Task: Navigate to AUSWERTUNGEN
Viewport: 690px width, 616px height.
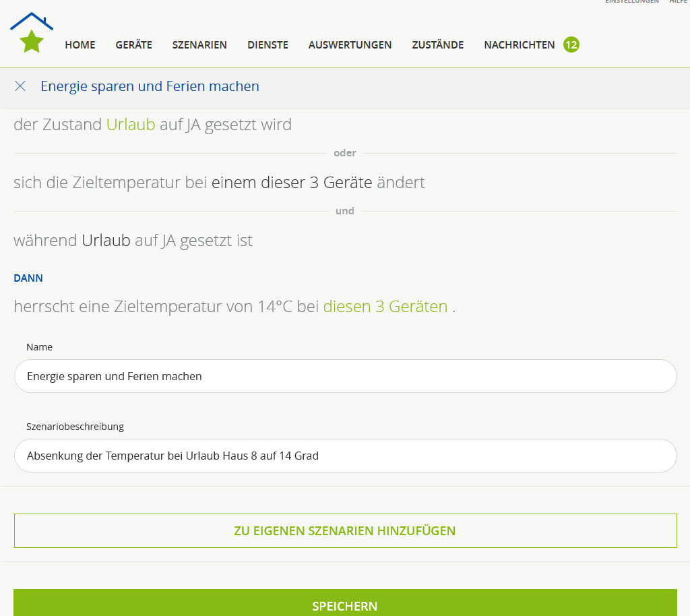Action: pos(350,45)
